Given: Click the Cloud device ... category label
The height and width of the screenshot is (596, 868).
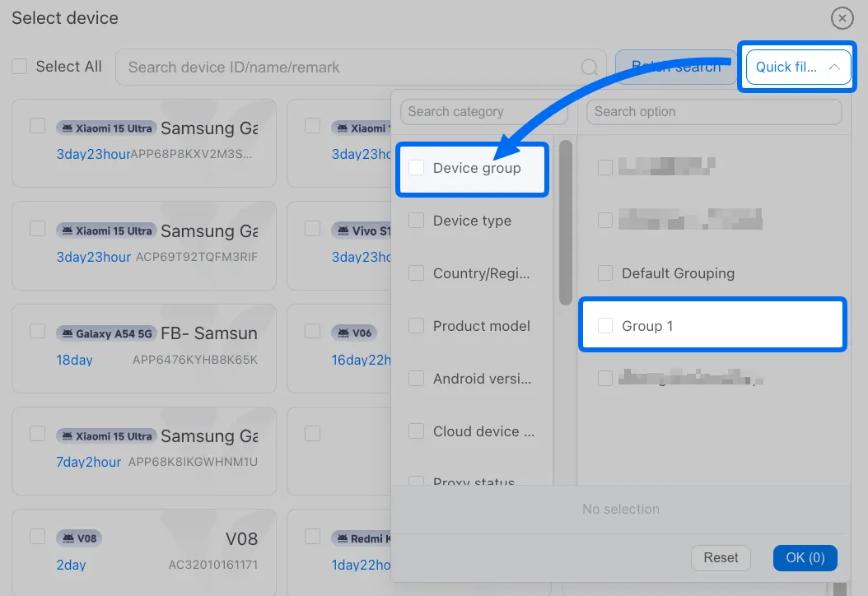Looking at the screenshot, I should 483,431.
